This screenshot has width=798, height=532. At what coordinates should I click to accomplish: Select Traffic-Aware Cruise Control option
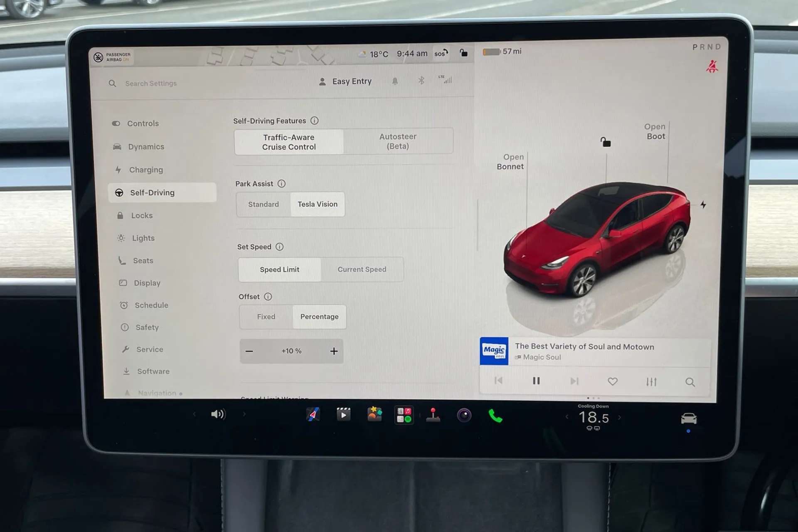tap(289, 142)
